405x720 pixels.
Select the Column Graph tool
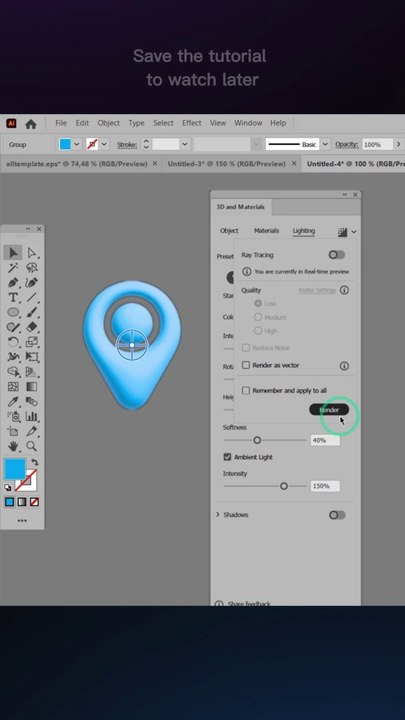(32, 416)
